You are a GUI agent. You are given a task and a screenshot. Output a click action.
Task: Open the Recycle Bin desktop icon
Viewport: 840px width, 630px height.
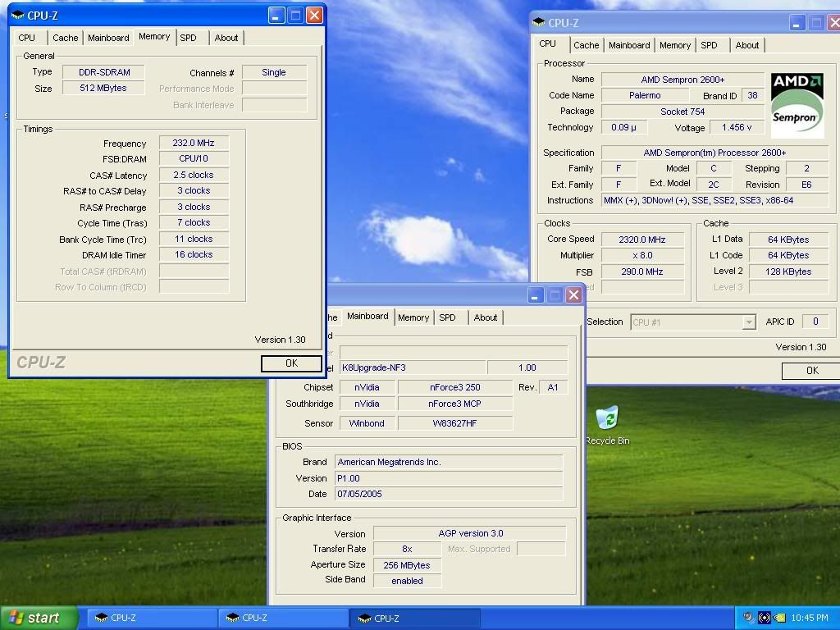(x=608, y=426)
